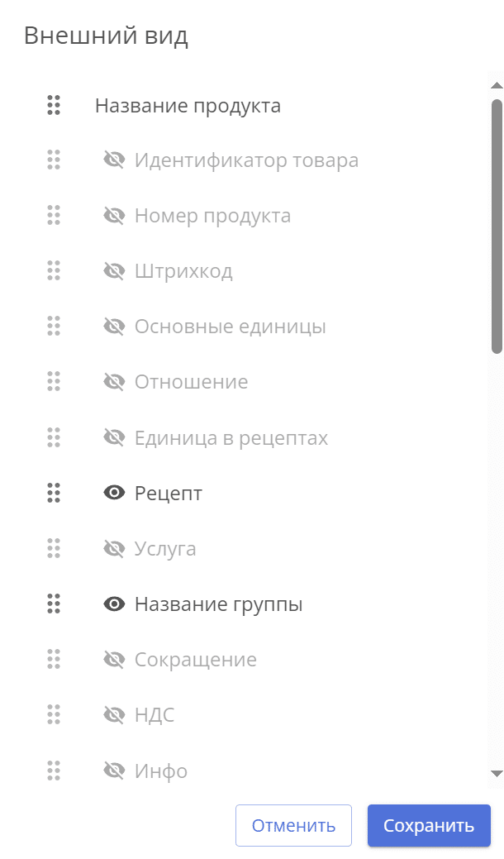Click the drag handle next to Отношение

point(54,382)
